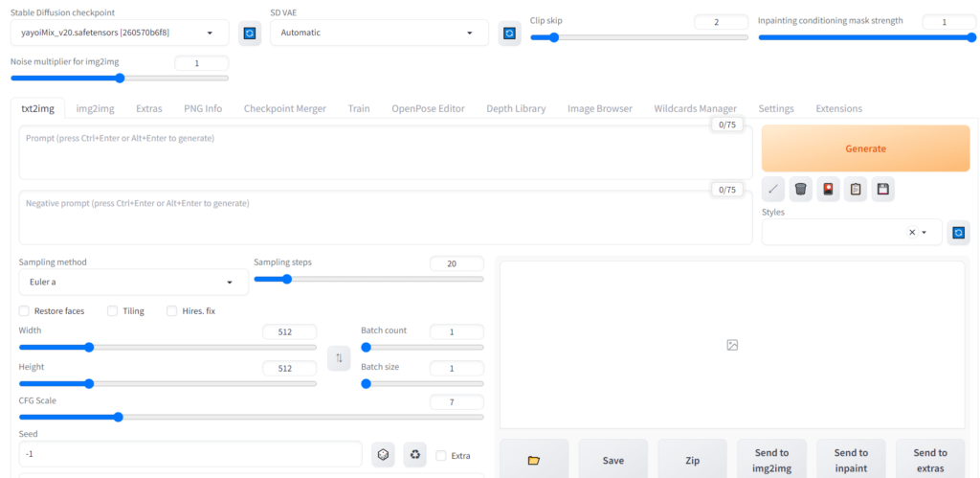Click the red card extra networks icon
The height and width of the screenshot is (478, 980).
[828, 189]
